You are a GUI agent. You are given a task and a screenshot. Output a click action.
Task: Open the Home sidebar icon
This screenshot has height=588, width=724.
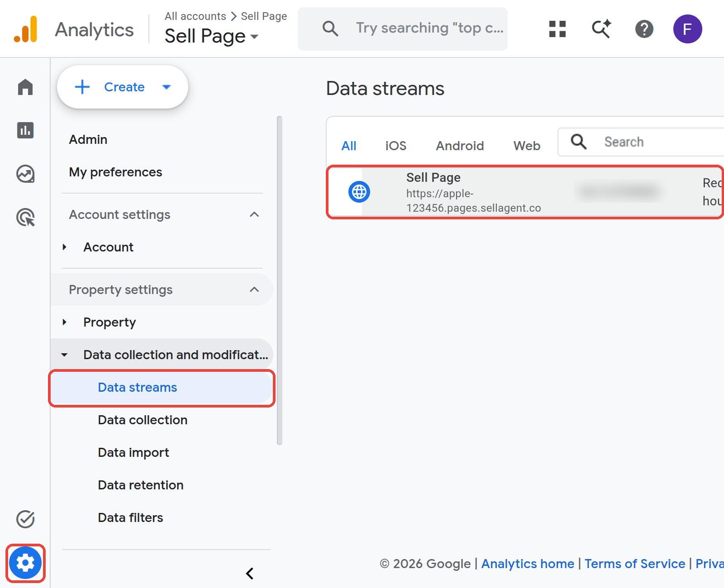pyautogui.click(x=25, y=87)
